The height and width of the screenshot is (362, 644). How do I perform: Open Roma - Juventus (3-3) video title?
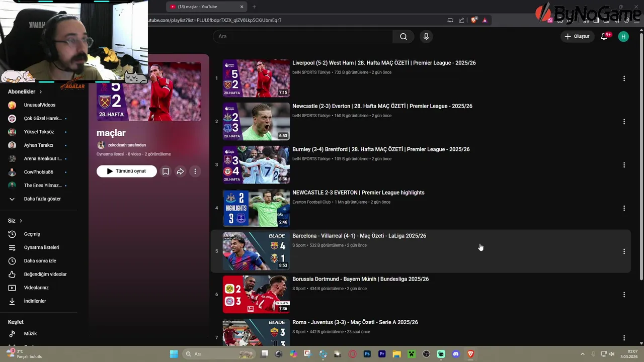coord(355,322)
